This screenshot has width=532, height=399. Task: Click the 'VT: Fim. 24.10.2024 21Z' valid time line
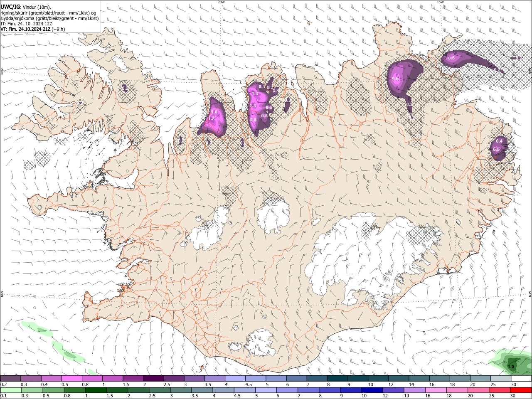click(x=26, y=29)
